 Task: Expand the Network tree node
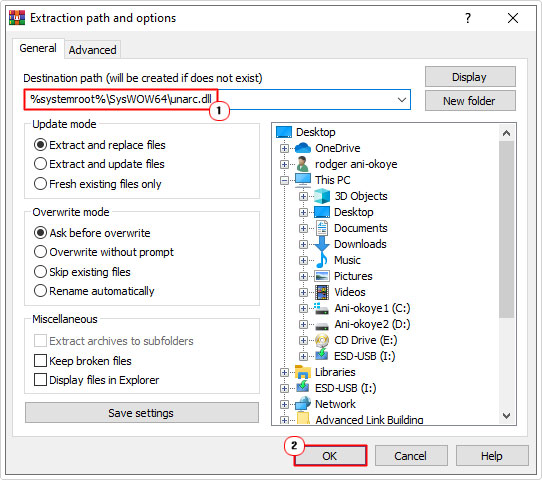click(x=284, y=404)
